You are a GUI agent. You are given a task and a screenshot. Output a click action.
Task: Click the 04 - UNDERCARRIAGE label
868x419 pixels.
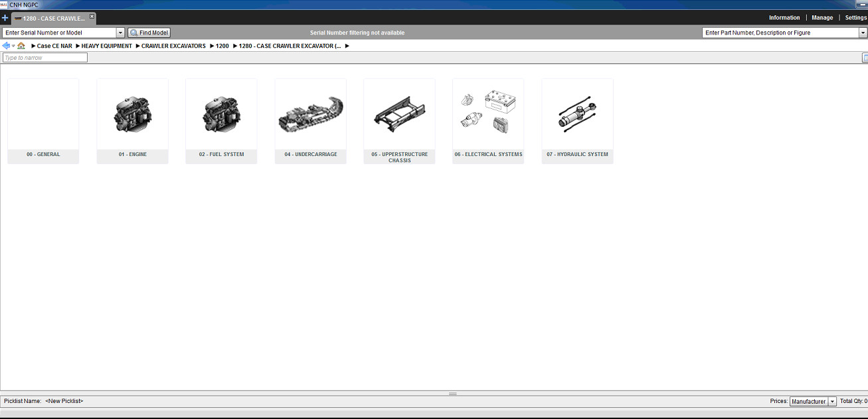[311, 154]
